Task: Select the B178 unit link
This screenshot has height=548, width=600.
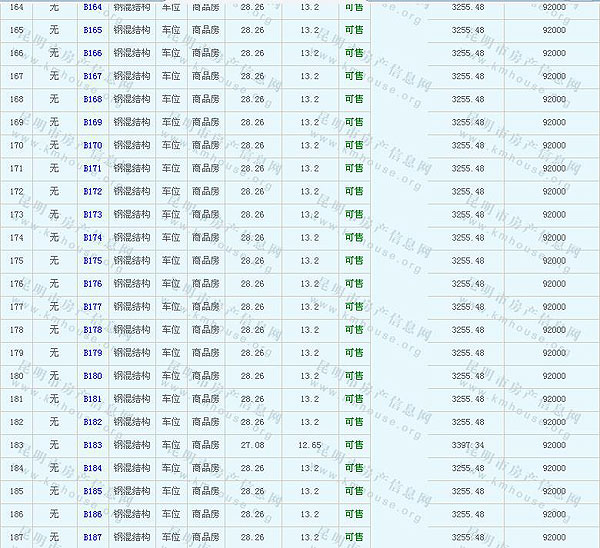Action: [x=92, y=329]
